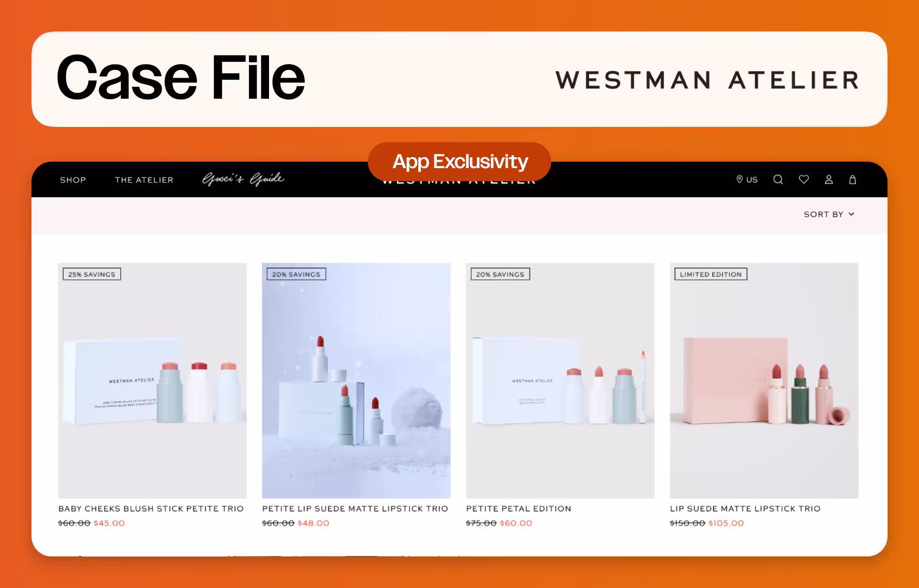
Task: View the Baby Cheeks blush trio image
Action: pos(152,381)
